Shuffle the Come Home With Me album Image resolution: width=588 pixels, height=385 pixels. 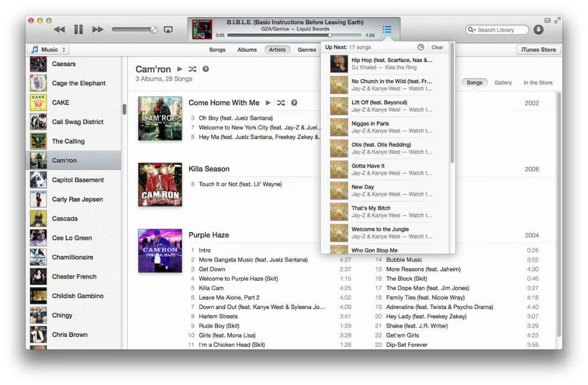click(x=281, y=103)
